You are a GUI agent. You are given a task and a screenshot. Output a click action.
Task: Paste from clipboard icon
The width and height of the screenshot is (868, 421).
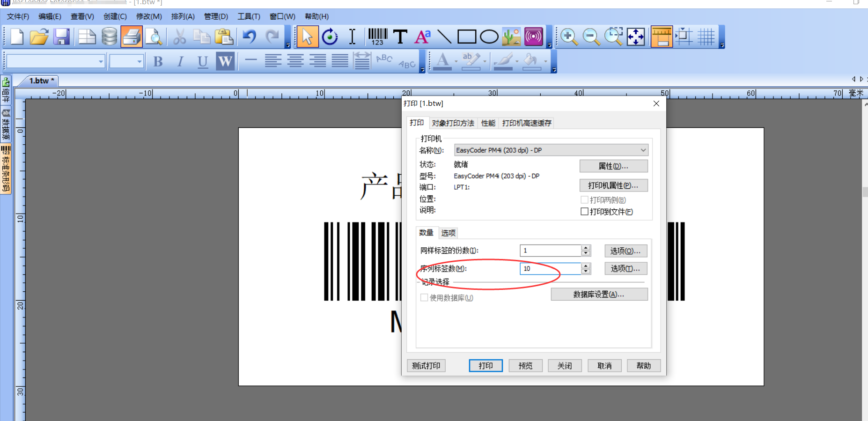pyautogui.click(x=224, y=37)
